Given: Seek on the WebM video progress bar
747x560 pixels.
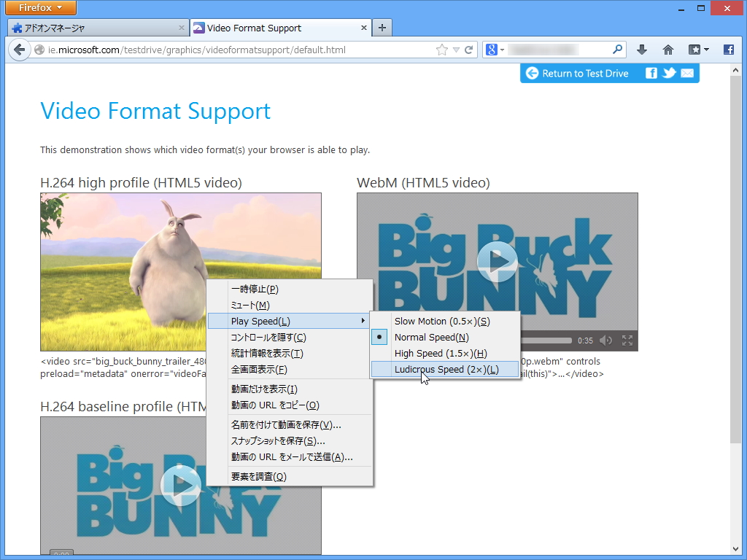Looking at the screenshot, I should coord(546,341).
